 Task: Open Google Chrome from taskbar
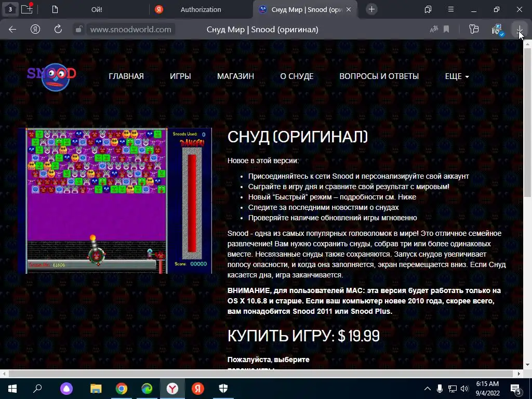coord(122,389)
